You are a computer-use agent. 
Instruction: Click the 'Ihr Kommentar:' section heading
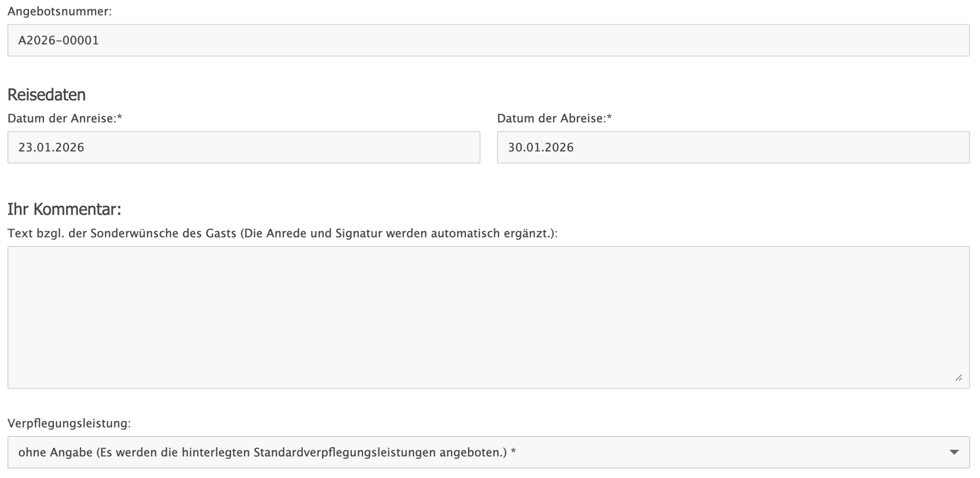click(x=64, y=209)
